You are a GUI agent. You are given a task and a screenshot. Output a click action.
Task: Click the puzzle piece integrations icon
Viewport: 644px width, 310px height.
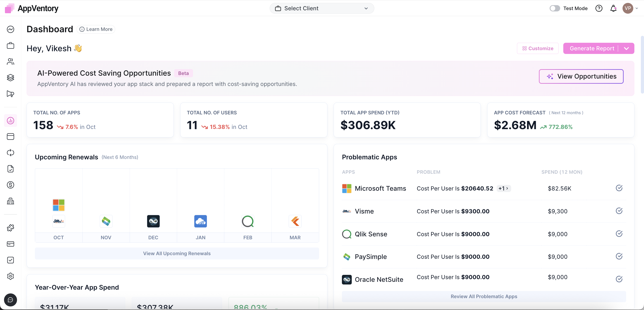coord(11,228)
